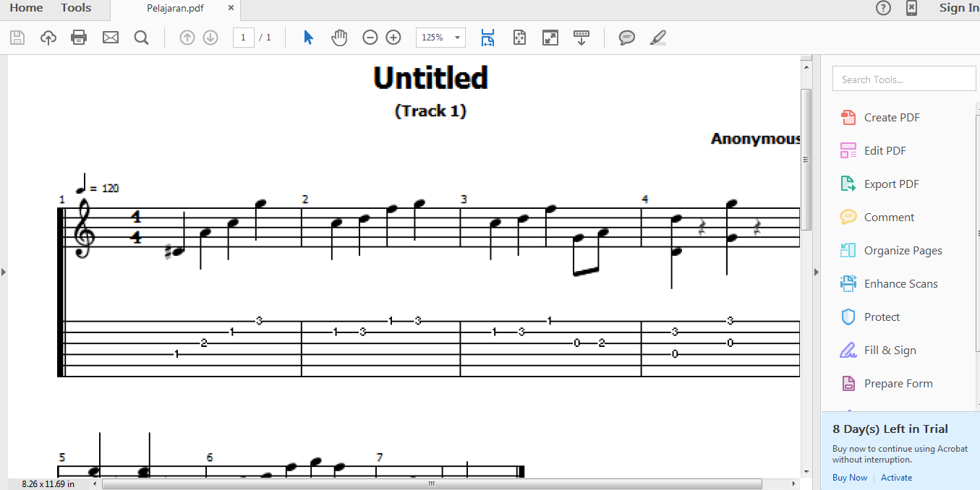Click the Buy Now link
This screenshot has width=980, height=490.
coord(850,478)
